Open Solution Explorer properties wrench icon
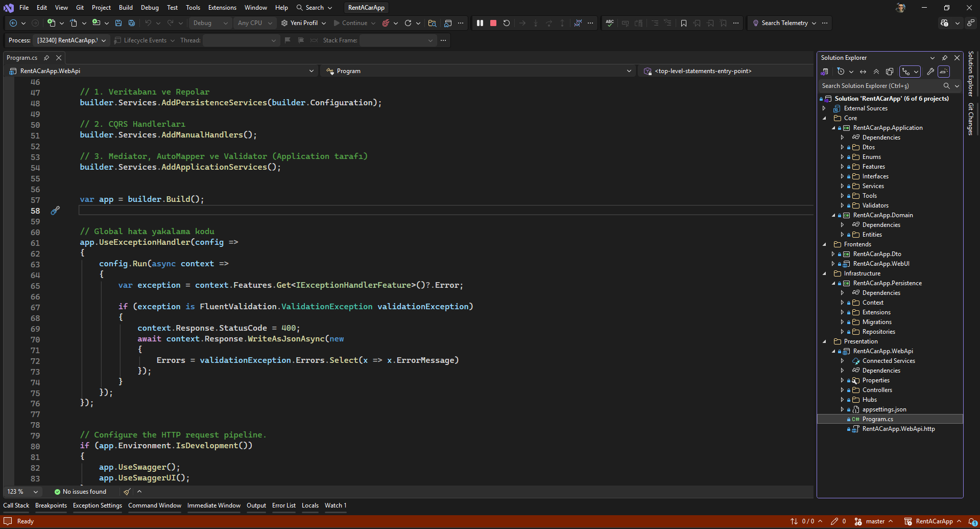This screenshot has width=980, height=529. point(930,72)
